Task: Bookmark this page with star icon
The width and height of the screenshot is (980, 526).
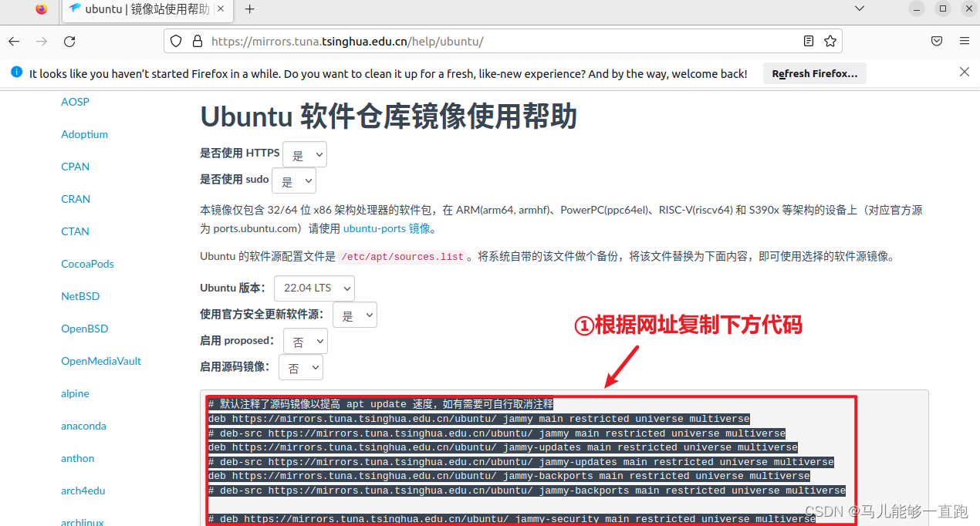Action: [830, 41]
